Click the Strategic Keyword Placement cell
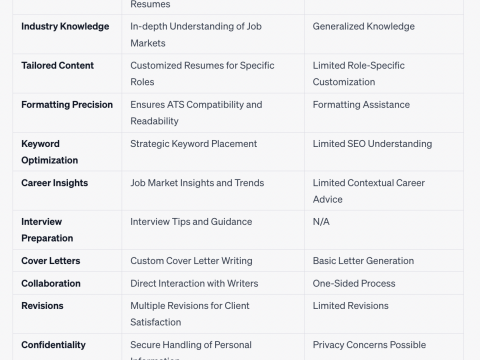480x360 pixels. point(194,144)
